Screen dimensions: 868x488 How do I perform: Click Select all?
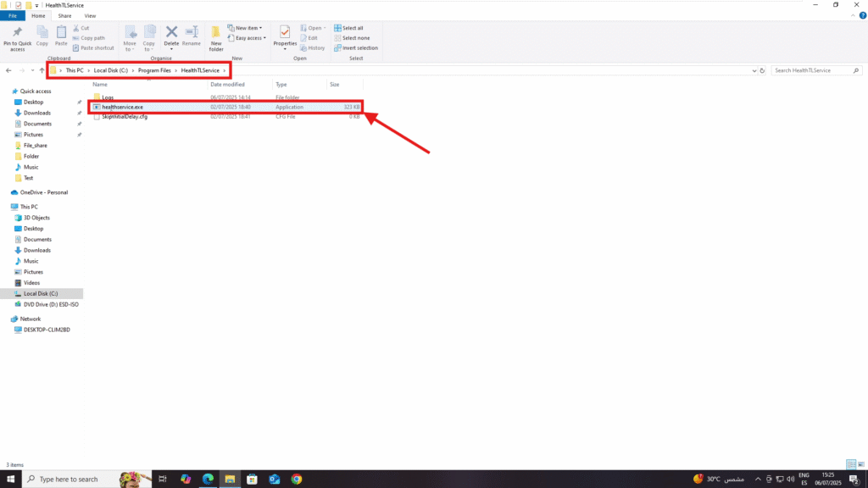point(348,28)
